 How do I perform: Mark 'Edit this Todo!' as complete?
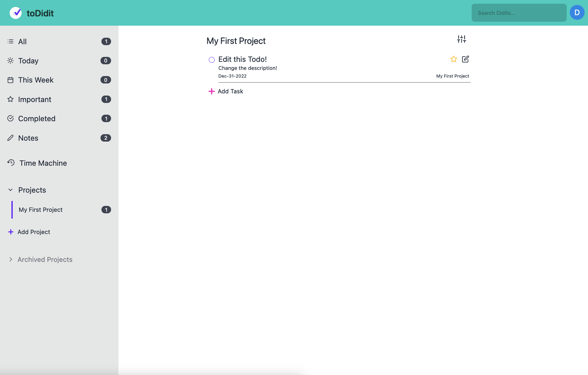click(212, 60)
